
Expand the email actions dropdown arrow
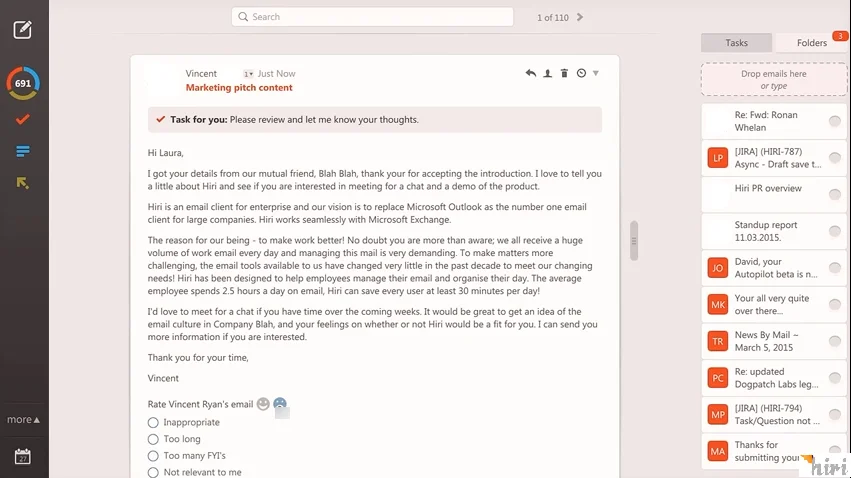click(x=596, y=73)
